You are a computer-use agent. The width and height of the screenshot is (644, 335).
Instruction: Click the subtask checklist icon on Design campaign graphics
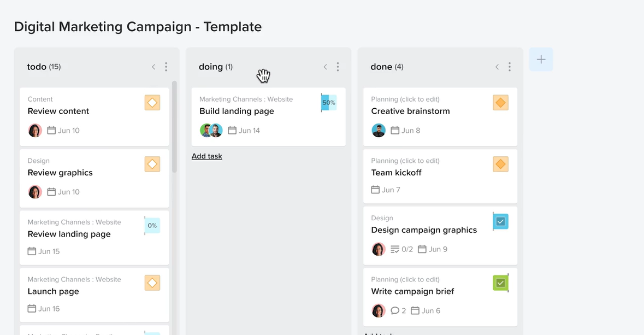tap(395, 249)
